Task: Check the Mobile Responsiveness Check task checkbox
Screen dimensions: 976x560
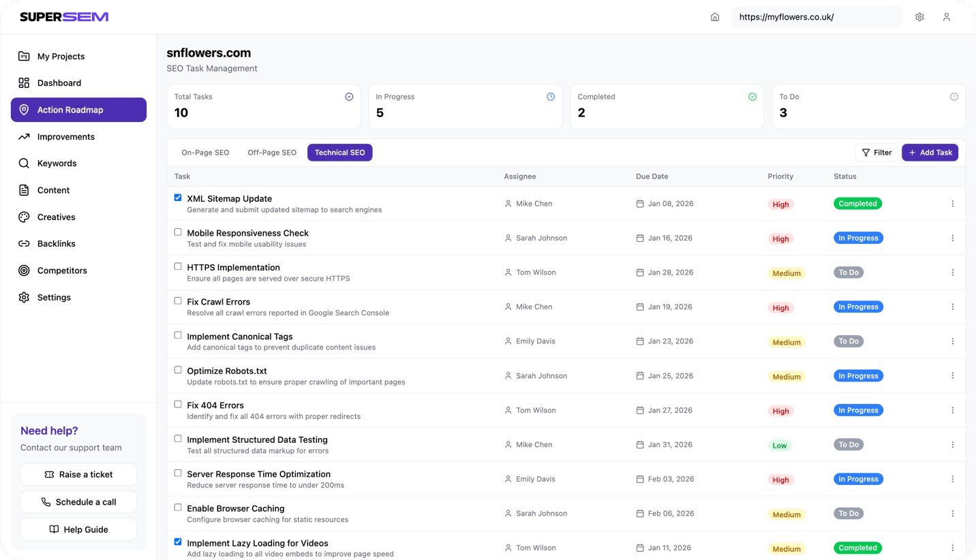Action: 178,232
